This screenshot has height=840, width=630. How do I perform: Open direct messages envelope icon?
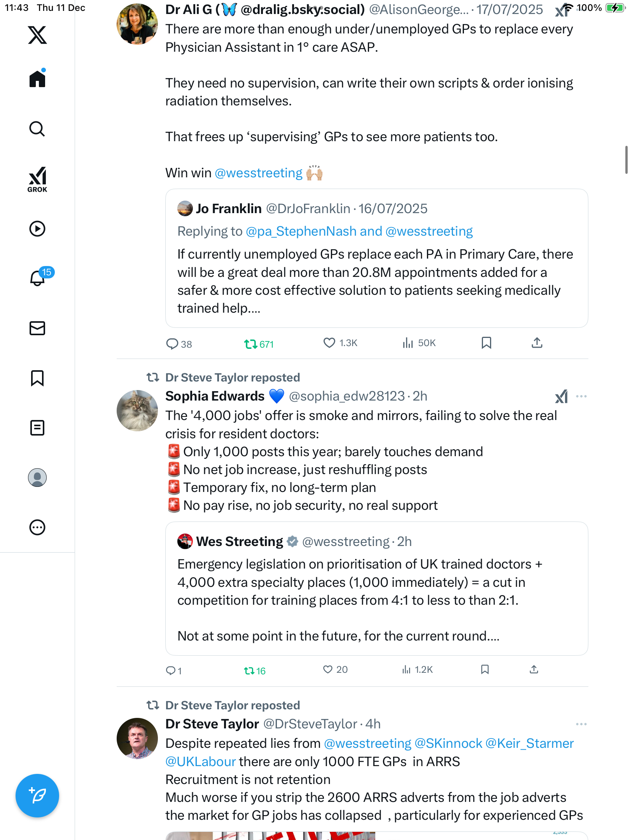click(37, 328)
